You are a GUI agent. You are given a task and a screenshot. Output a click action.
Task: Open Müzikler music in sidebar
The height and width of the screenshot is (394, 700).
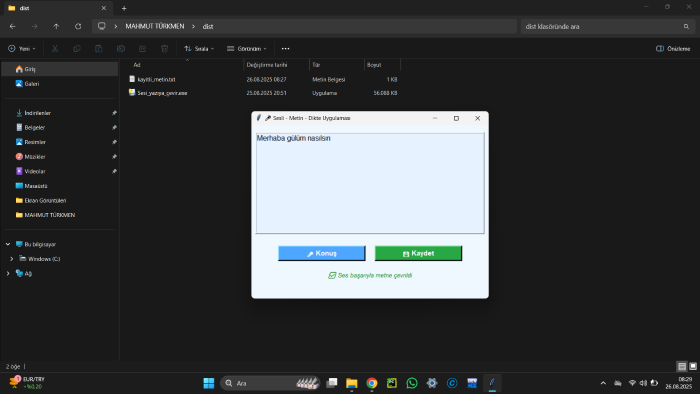click(60, 157)
